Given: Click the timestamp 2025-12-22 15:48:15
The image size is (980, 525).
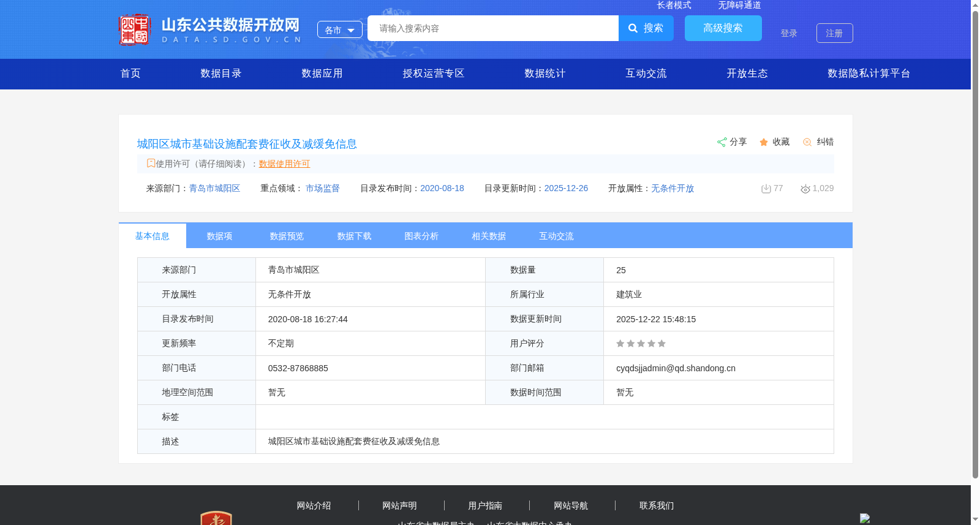Looking at the screenshot, I should [656, 319].
